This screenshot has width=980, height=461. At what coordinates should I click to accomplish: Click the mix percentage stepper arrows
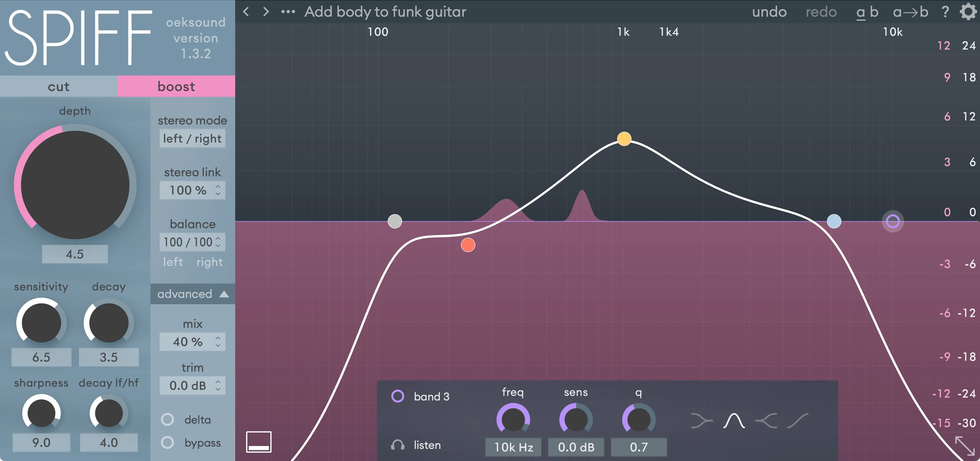(218, 341)
